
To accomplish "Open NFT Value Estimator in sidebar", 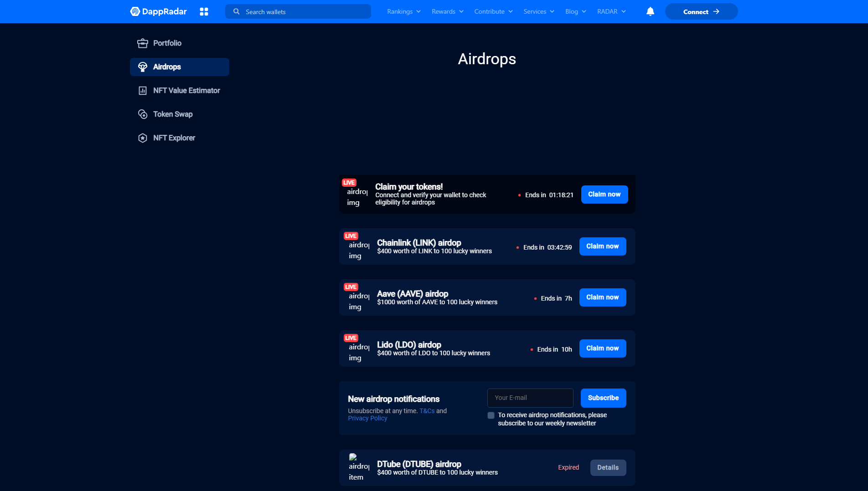I will 180,91.
